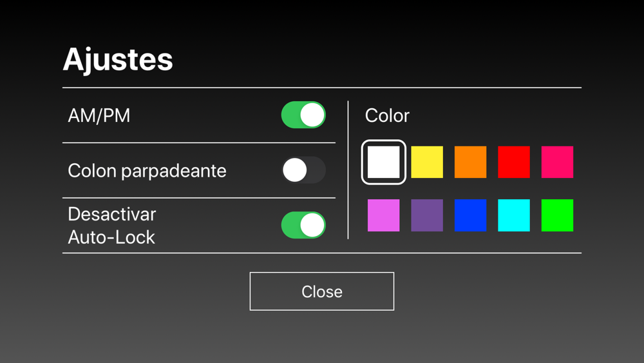
Task: Click the vertical divider beside Color section
Action: coord(348,170)
